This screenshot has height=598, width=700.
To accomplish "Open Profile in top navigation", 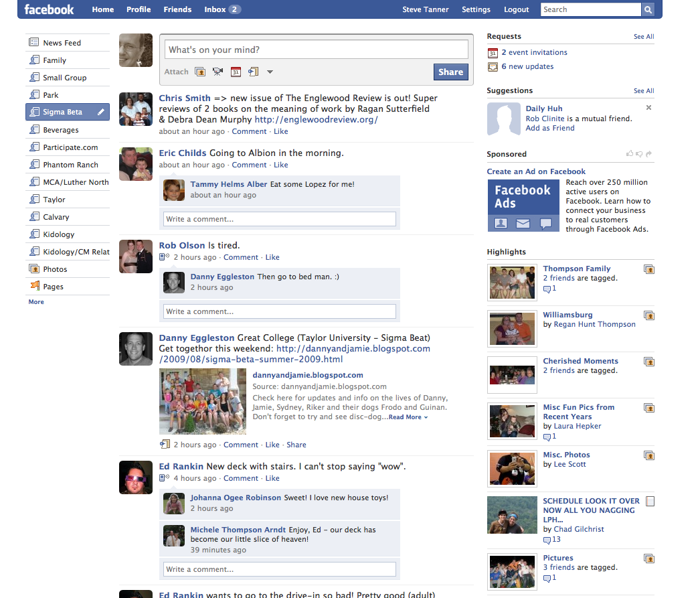I will pyautogui.click(x=139, y=9).
